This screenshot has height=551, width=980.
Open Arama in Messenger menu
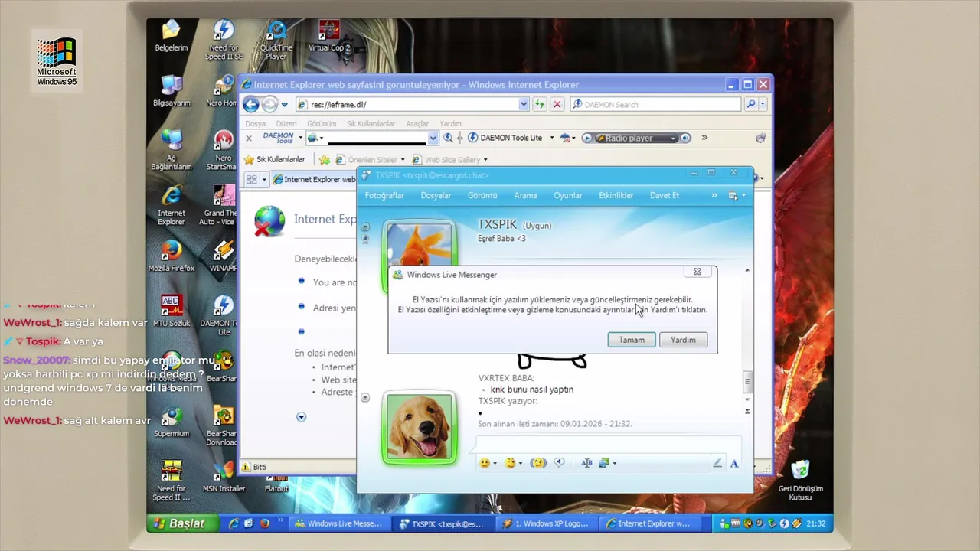(525, 196)
